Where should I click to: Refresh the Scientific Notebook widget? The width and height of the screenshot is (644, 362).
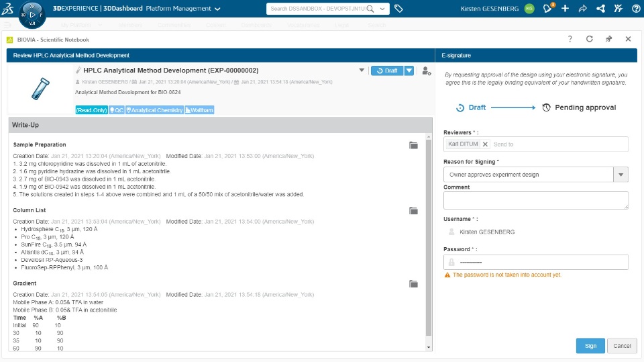click(590, 39)
